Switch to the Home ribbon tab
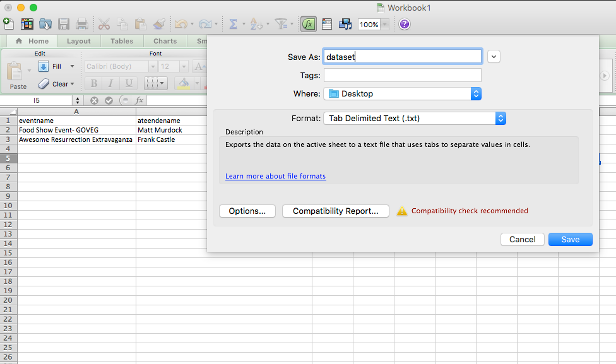 (x=32, y=41)
